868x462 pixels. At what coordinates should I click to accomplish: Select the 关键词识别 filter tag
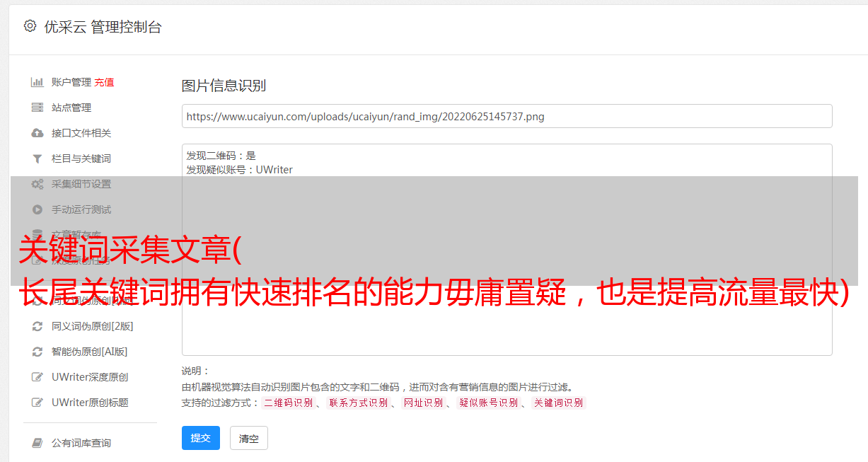[559, 403]
